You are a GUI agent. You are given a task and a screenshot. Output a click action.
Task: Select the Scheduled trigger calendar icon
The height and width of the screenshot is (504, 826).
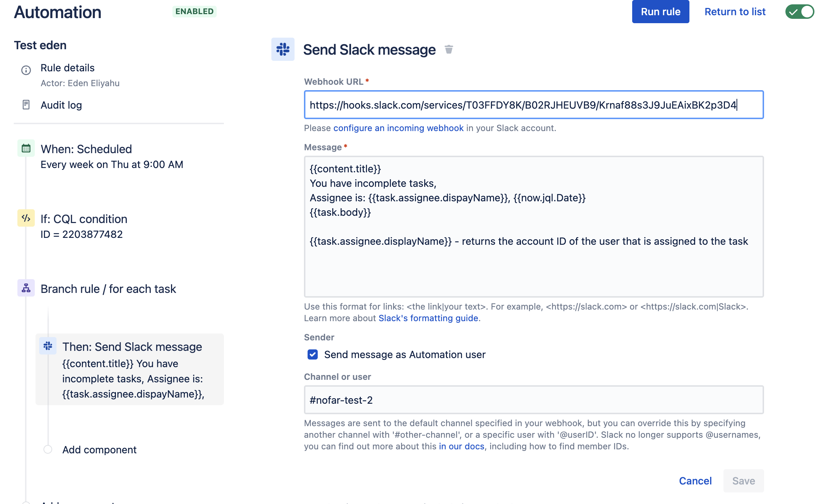pyautogui.click(x=26, y=148)
